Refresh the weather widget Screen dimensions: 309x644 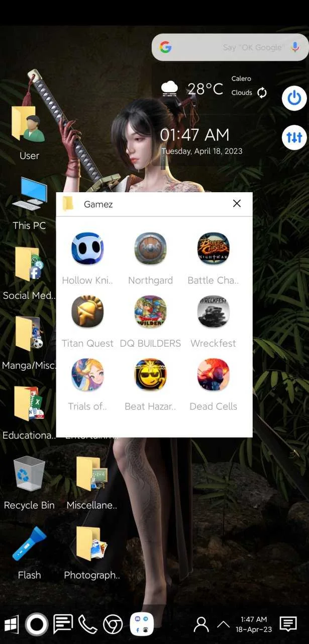click(262, 93)
